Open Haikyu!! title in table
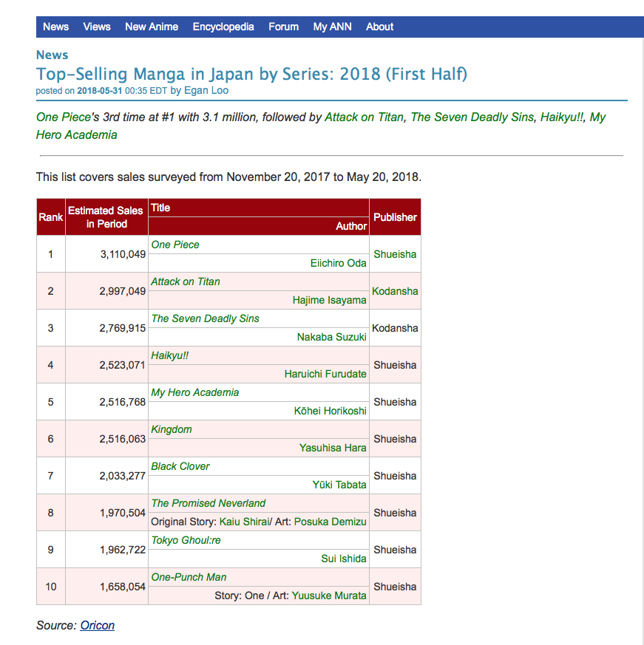The height and width of the screenshot is (645, 644). (169, 356)
